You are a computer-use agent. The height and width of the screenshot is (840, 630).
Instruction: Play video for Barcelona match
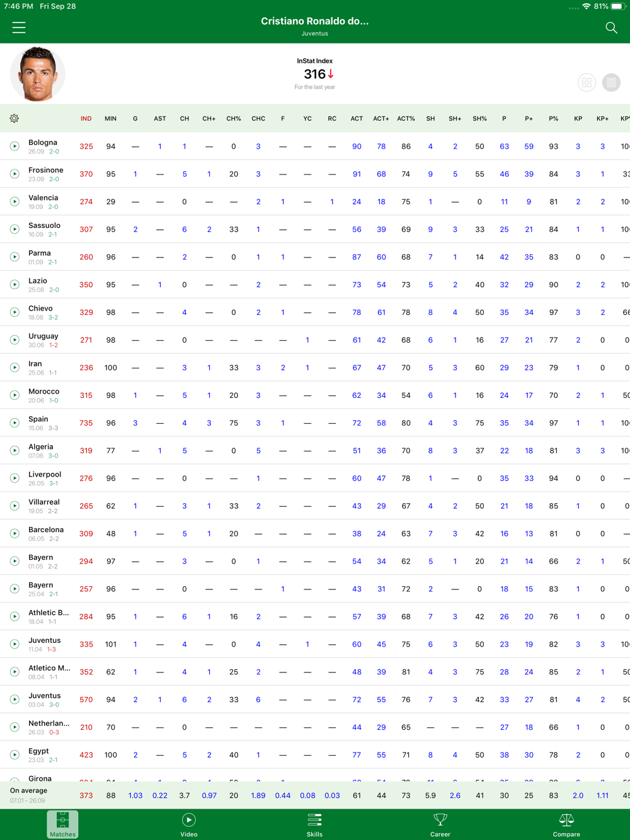14,534
